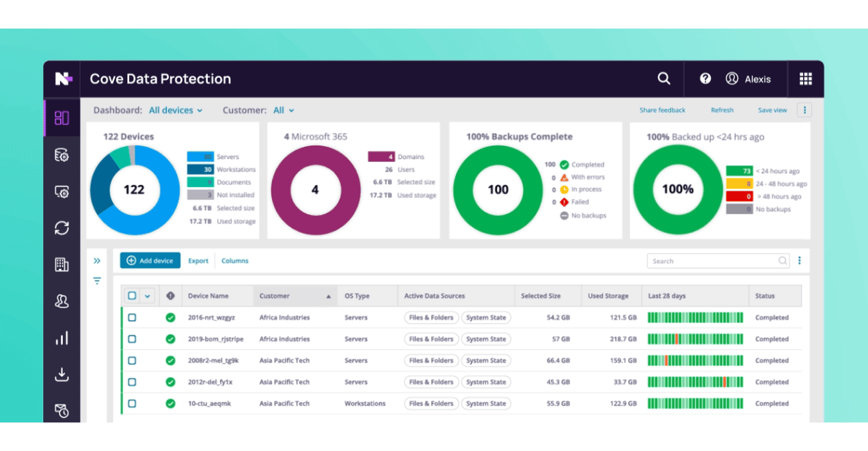Image resolution: width=868 pixels, height=451 pixels.
Task: Open the Columns link
Action: coord(234,260)
